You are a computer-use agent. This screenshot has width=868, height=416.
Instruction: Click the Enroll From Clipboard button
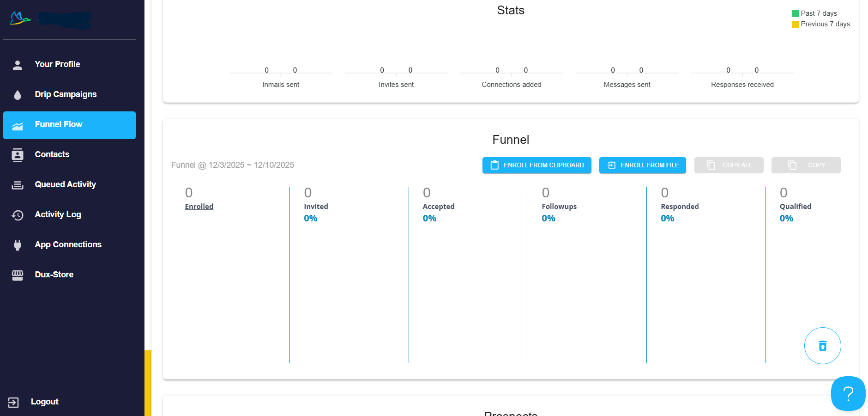tap(536, 165)
